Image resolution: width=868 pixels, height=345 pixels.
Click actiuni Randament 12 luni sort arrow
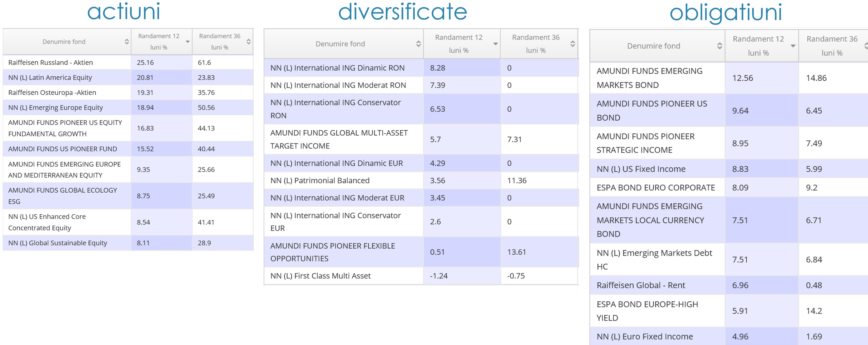(188, 42)
